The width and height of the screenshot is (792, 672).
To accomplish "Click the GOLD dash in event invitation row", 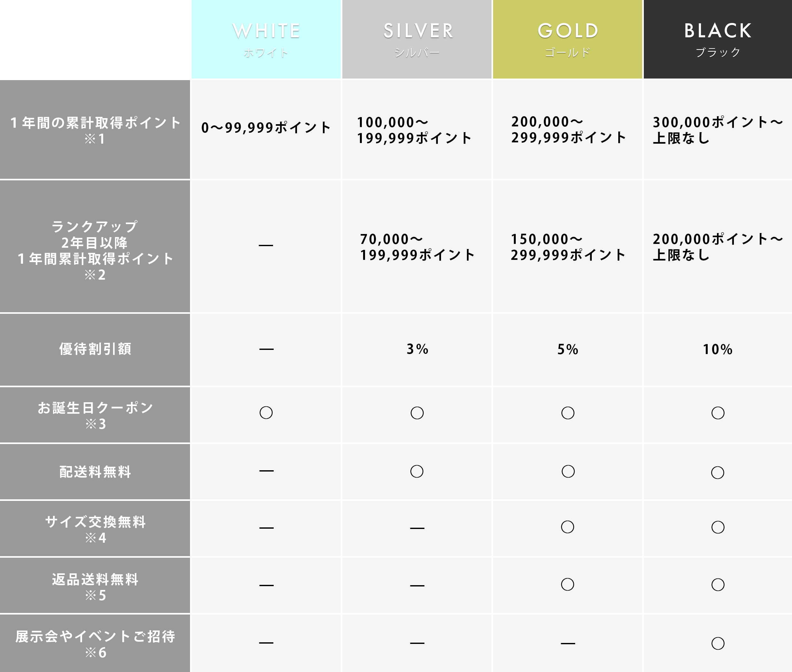I will [567, 644].
